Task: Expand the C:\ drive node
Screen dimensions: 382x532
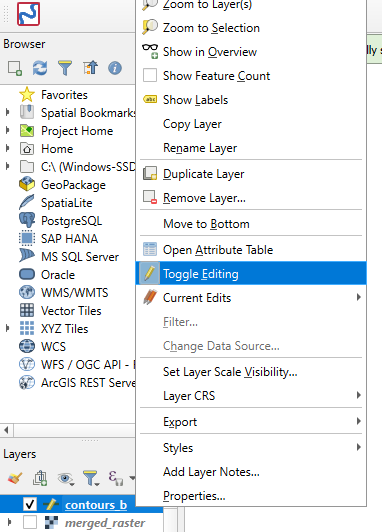Action: click(x=7, y=166)
